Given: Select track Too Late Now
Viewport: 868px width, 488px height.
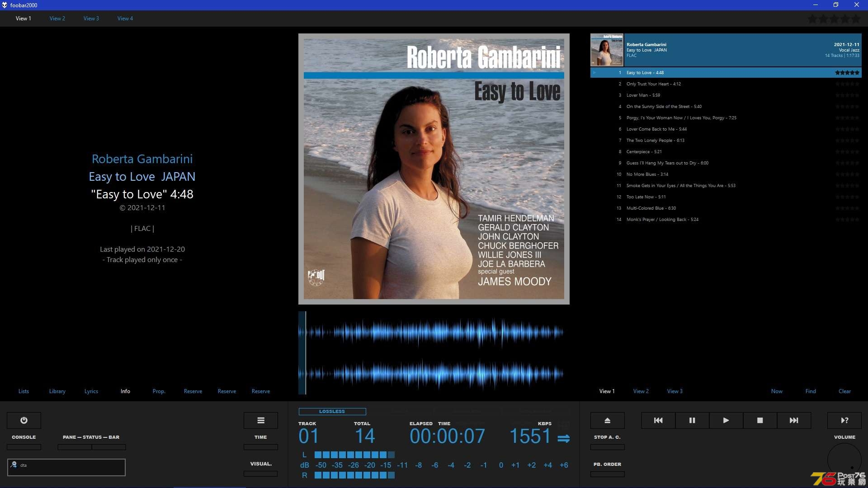Looking at the screenshot, I should (x=726, y=197).
